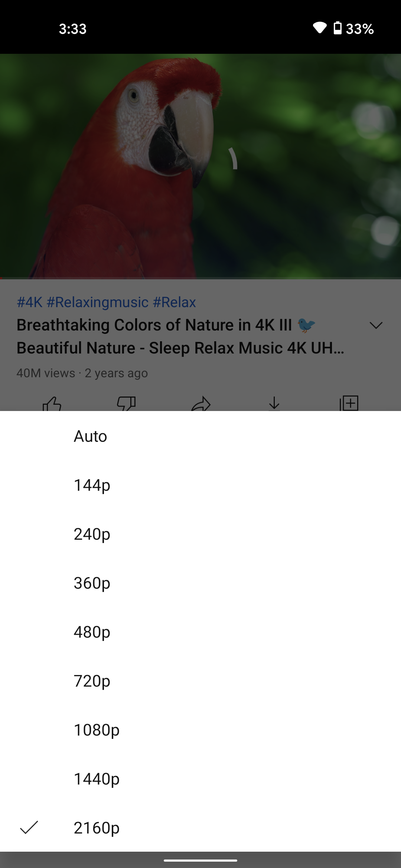Choose 1080p from quality list
The width and height of the screenshot is (401, 868).
coord(97,730)
